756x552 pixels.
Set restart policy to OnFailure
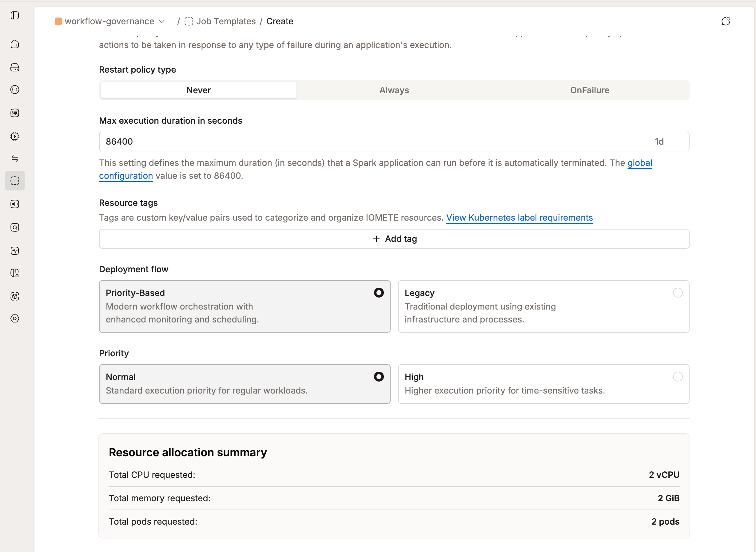[590, 90]
